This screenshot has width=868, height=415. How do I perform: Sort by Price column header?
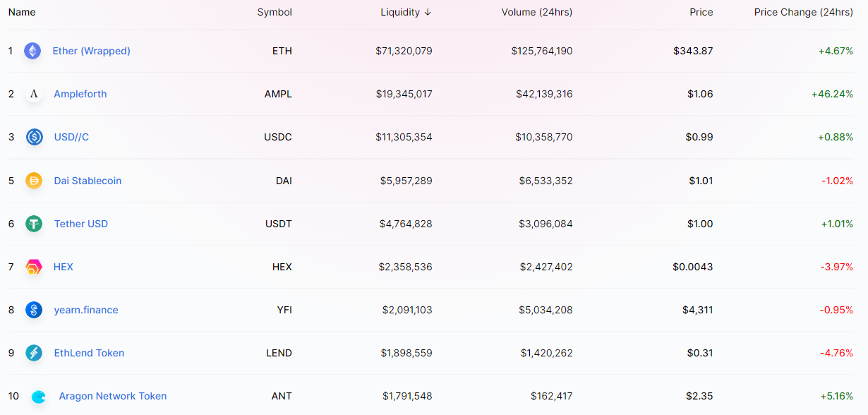[701, 12]
